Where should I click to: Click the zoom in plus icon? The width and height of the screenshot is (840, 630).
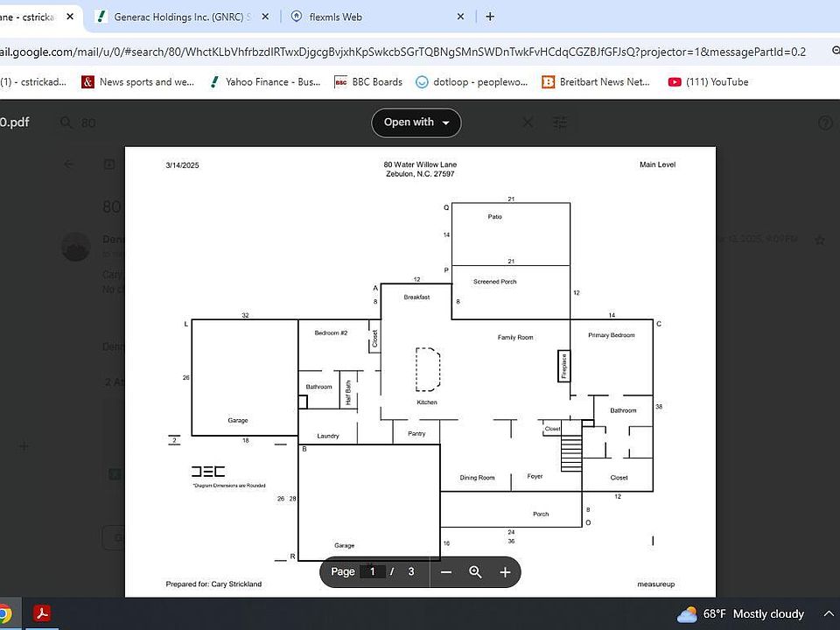coord(505,572)
